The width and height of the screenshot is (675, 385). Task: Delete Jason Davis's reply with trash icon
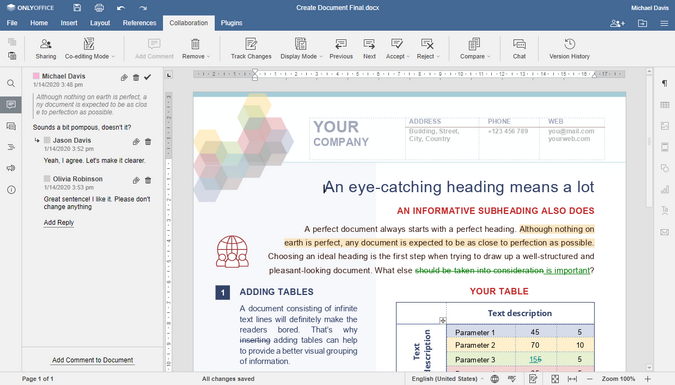pos(148,142)
